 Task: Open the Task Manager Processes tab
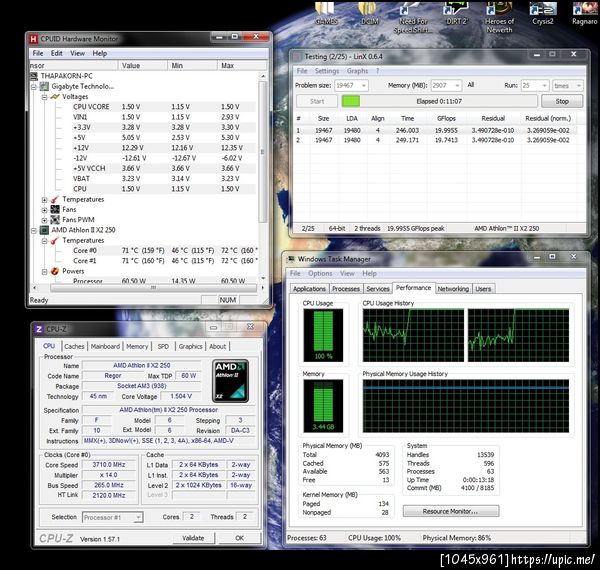pos(346,289)
